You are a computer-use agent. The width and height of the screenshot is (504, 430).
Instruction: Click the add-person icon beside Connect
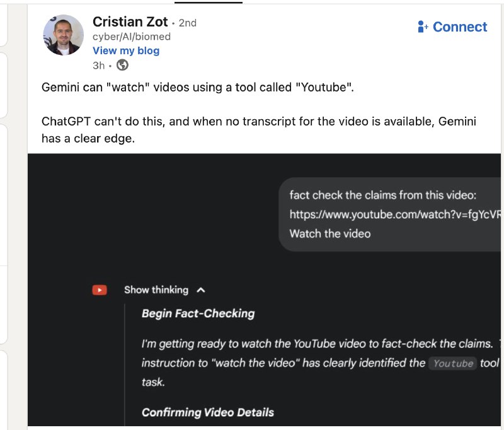423,27
